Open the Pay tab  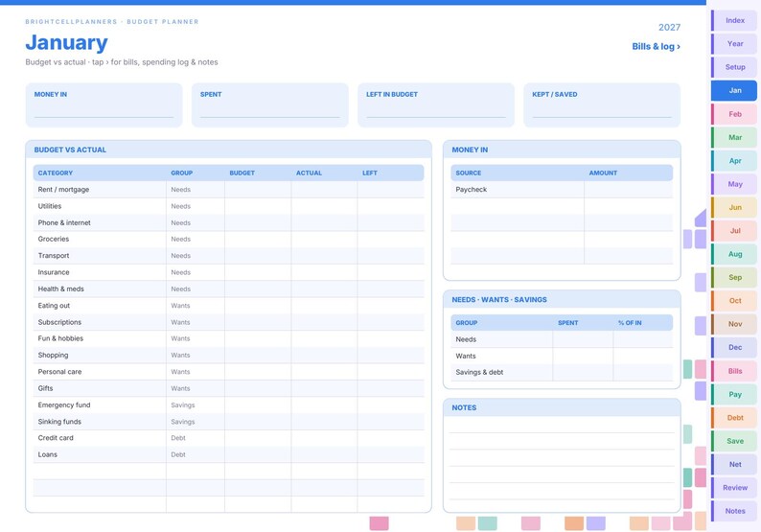tap(734, 394)
